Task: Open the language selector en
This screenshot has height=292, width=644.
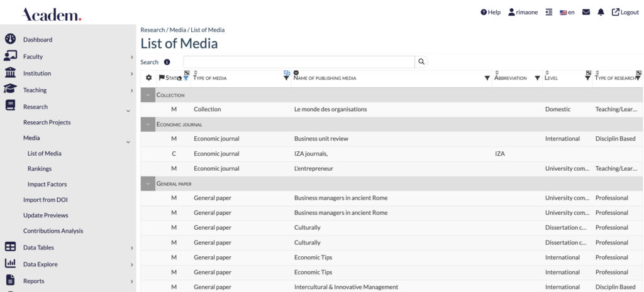Action: pos(567,13)
